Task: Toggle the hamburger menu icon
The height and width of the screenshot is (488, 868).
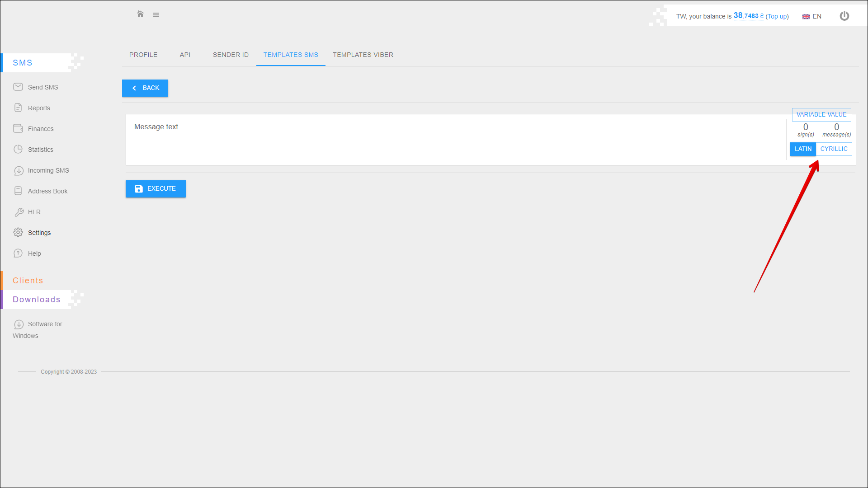Action: (x=156, y=15)
